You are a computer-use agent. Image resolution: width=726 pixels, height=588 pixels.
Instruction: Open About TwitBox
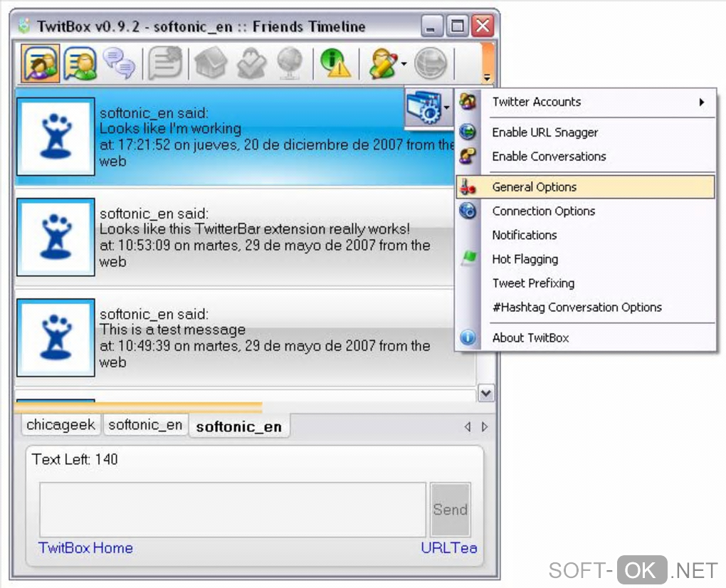[x=586, y=338]
